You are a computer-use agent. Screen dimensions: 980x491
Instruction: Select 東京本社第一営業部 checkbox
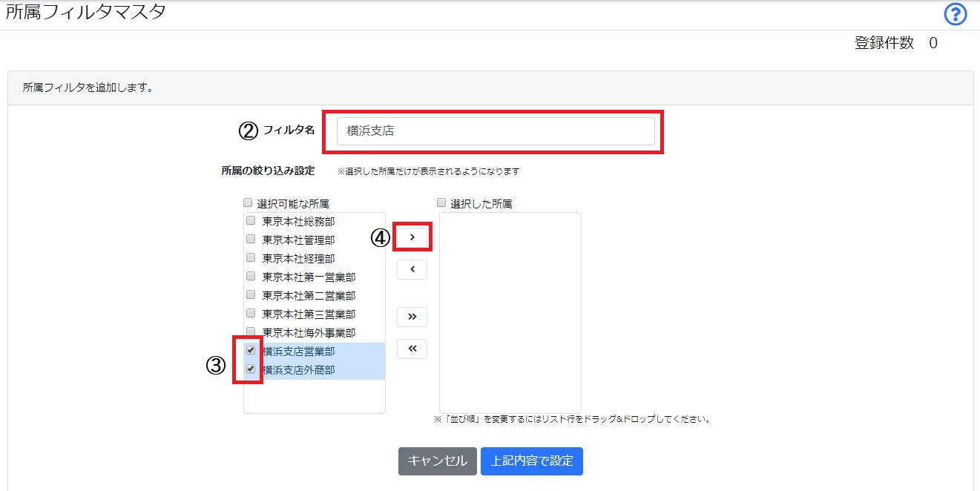[251, 276]
